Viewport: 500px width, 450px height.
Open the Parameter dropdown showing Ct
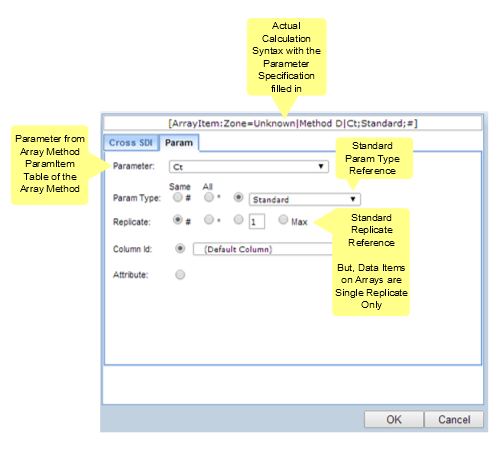[249, 167]
